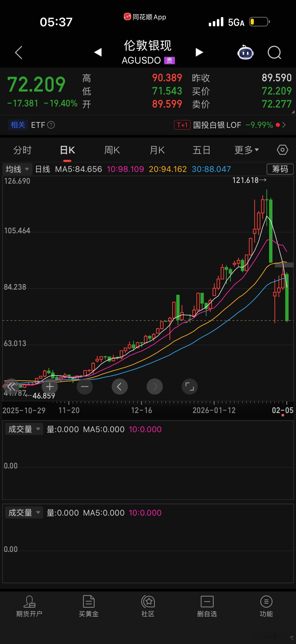Tap the 相关 label
This screenshot has width=296, height=644.
[x=18, y=125]
